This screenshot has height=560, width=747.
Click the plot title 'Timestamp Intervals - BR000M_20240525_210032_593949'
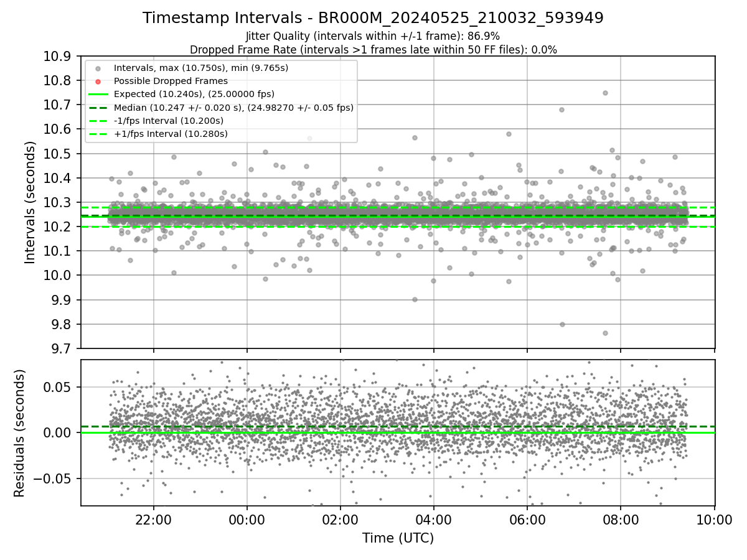pos(373,18)
